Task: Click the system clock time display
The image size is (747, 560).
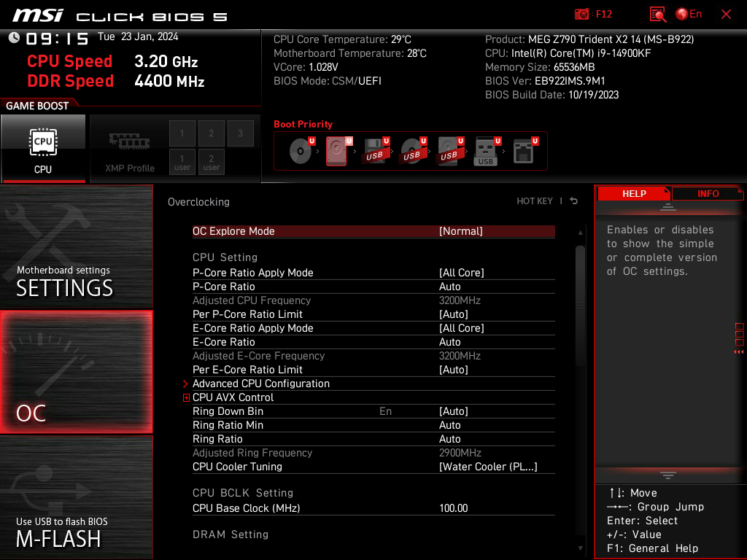Action: tap(57, 38)
